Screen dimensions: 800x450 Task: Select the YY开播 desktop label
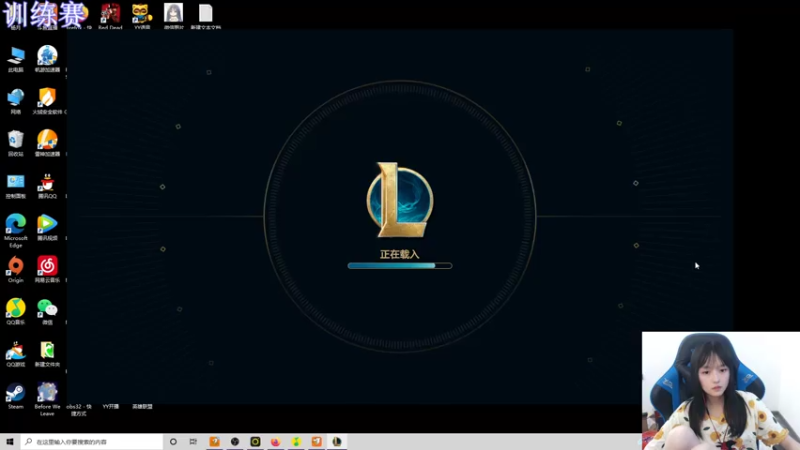click(x=111, y=407)
